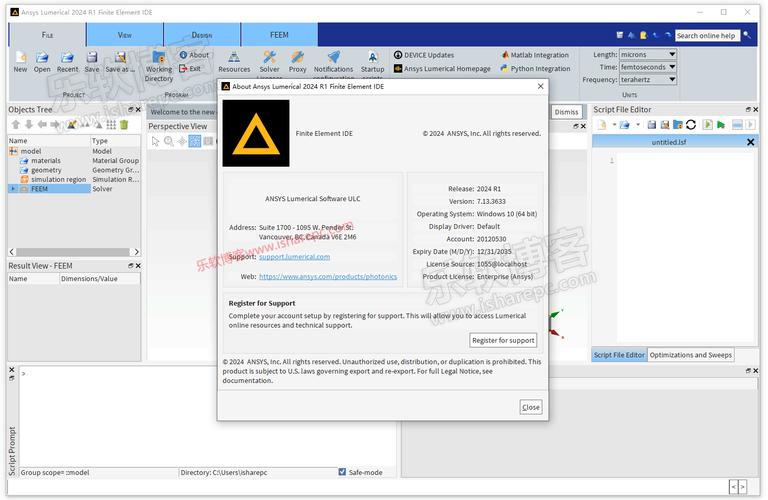Open Python Integration settings

click(536, 69)
